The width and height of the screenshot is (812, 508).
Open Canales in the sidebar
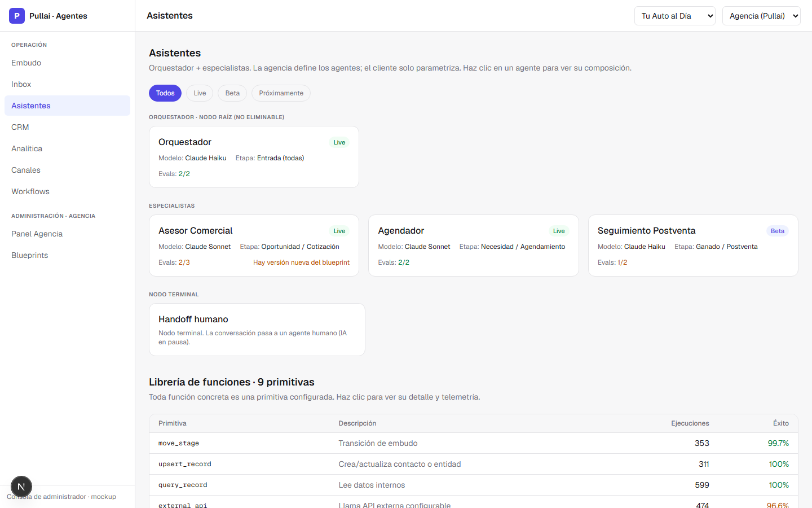point(67,170)
